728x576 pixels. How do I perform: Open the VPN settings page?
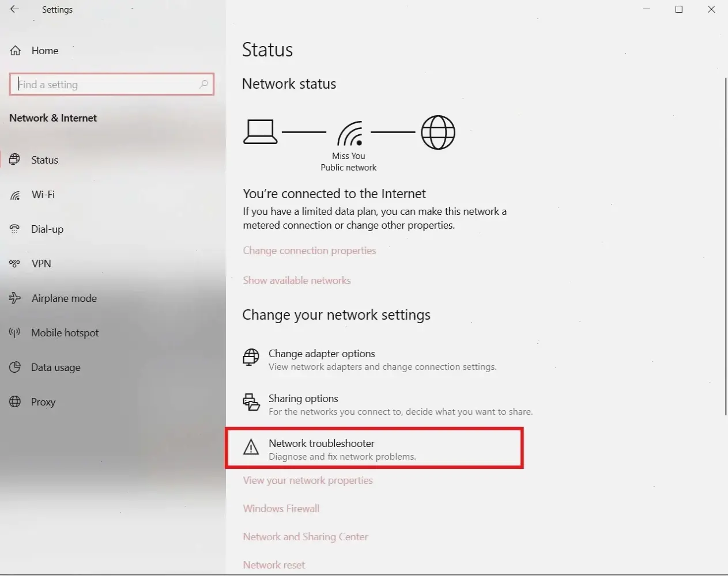coord(41,264)
